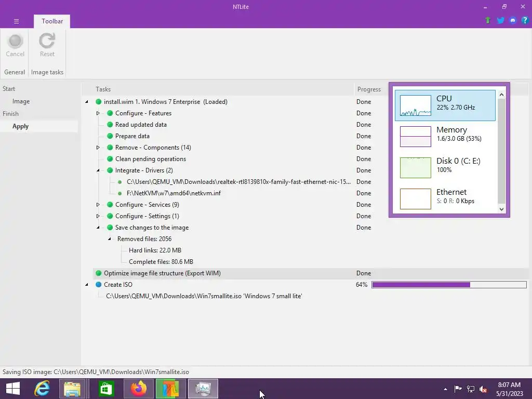Select the Hard links: 22.0 MB row
532x399 pixels.
[155, 250]
